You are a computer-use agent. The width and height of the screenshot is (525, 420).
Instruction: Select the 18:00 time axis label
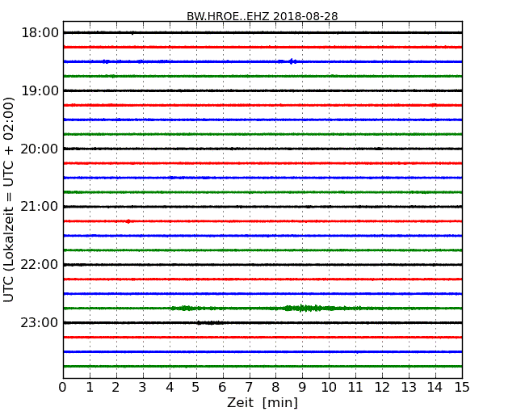[40, 33]
